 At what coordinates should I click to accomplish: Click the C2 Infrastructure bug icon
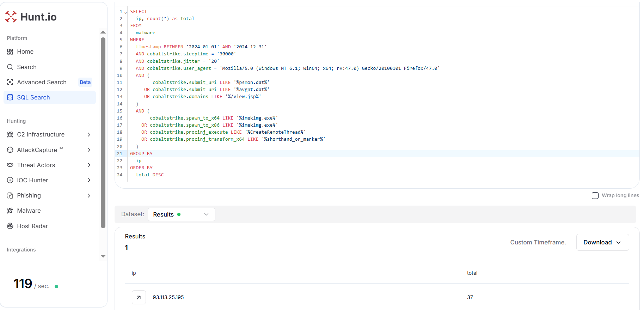[x=10, y=134]
